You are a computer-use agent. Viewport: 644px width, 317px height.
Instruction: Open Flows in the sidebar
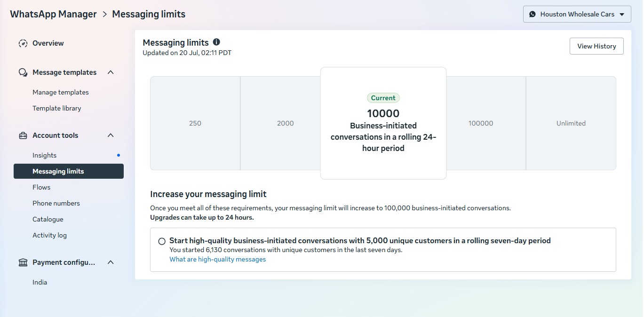pos(41,187)
